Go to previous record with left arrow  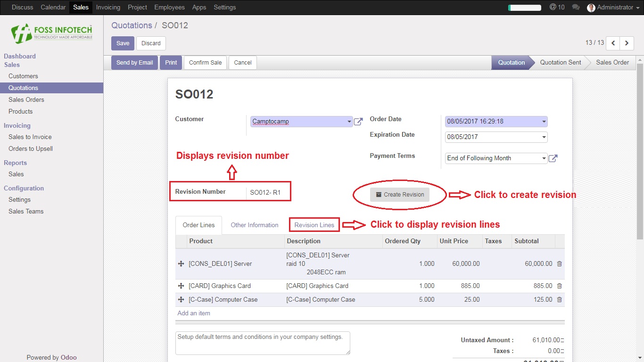613,43
